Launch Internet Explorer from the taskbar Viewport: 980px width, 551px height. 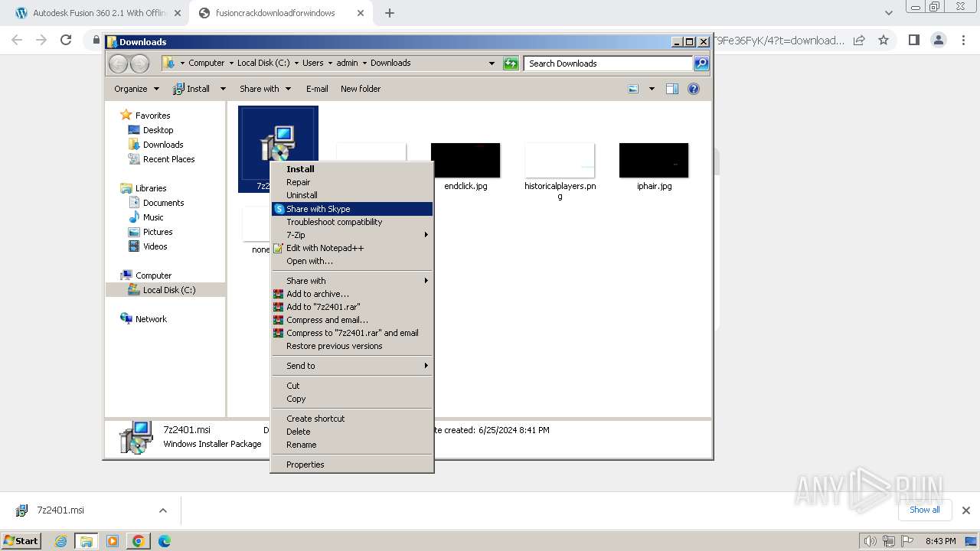pos(61,541)
